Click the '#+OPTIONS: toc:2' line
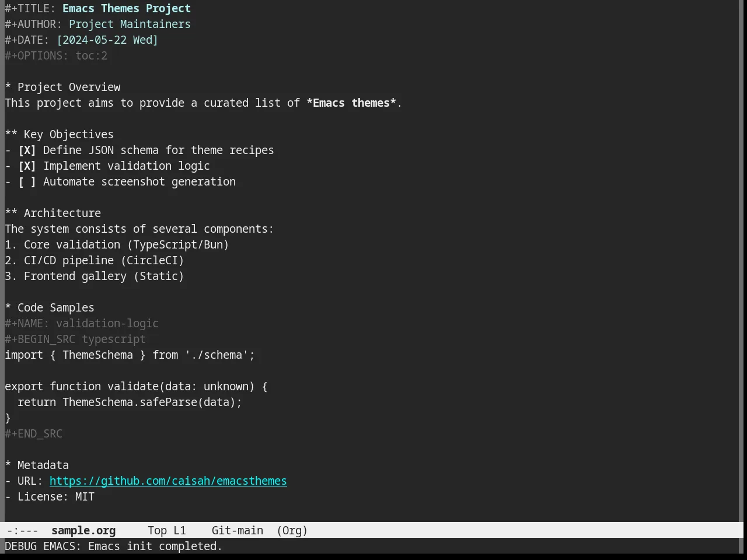747x560 pixels. point(56,56)
